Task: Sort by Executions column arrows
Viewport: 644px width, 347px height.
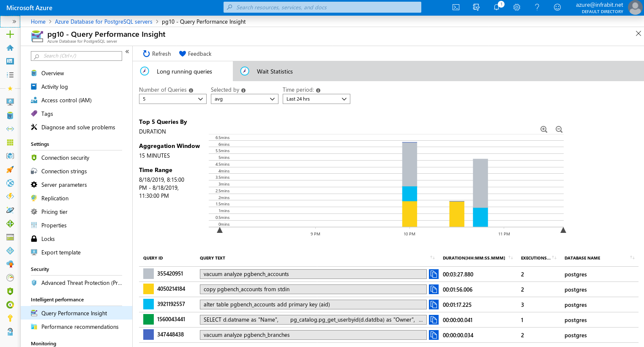Action: tap(554, 258)
